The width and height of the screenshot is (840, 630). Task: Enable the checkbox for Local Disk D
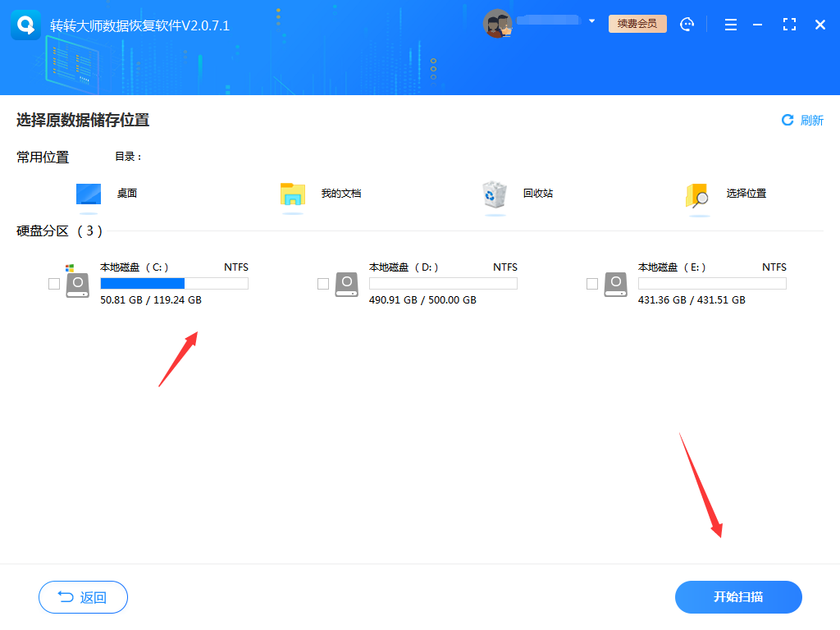[x=322, y=283]
